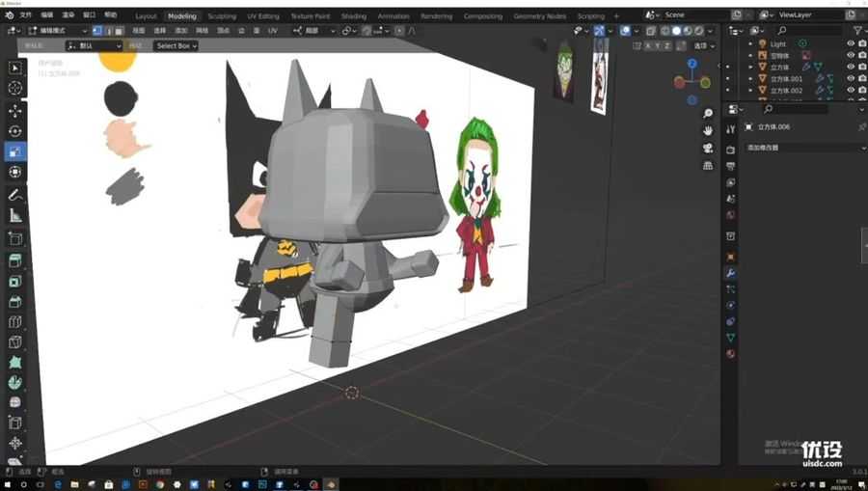Select the Add Cube tool

coord(14,238)
